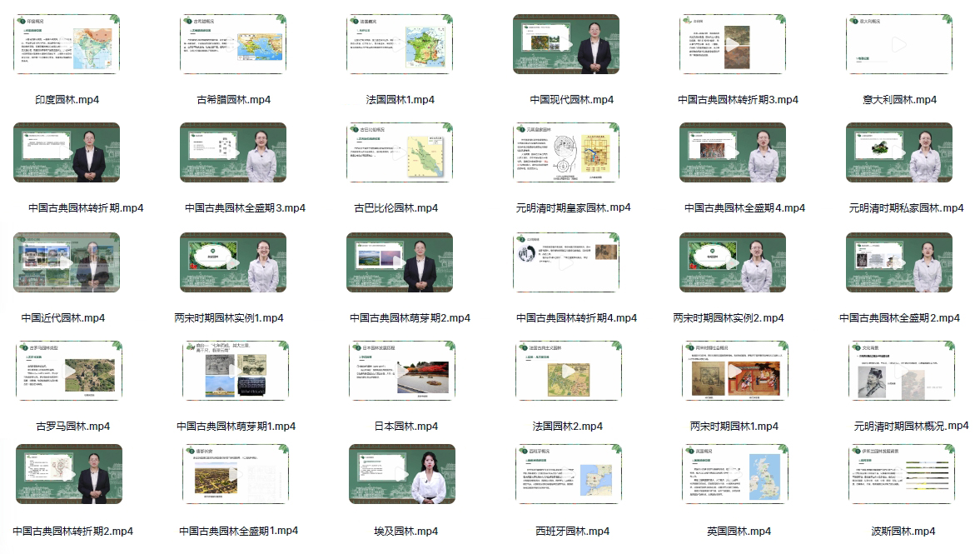Click the 中国近代园林.mp4 filename label
This screenshot has width=980, height=554.
pos(67,317)
